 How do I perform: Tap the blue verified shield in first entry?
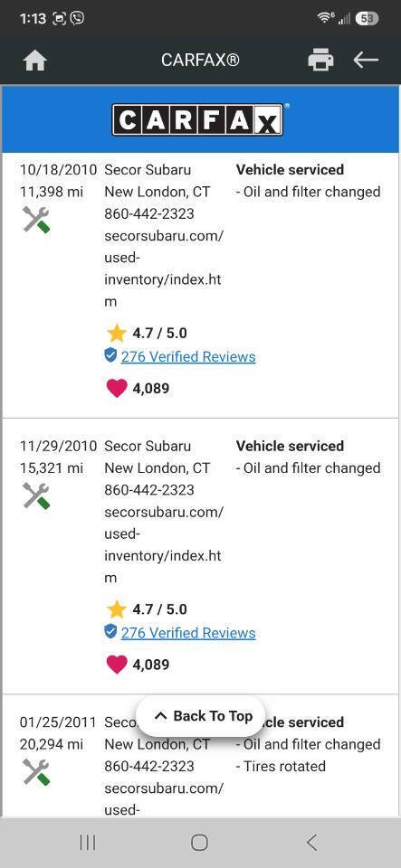[x=110, y=355]
